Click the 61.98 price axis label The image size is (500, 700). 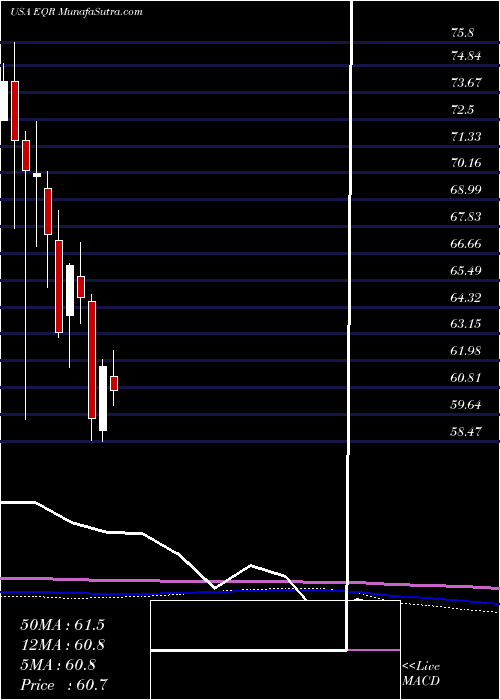pos(466,351)
